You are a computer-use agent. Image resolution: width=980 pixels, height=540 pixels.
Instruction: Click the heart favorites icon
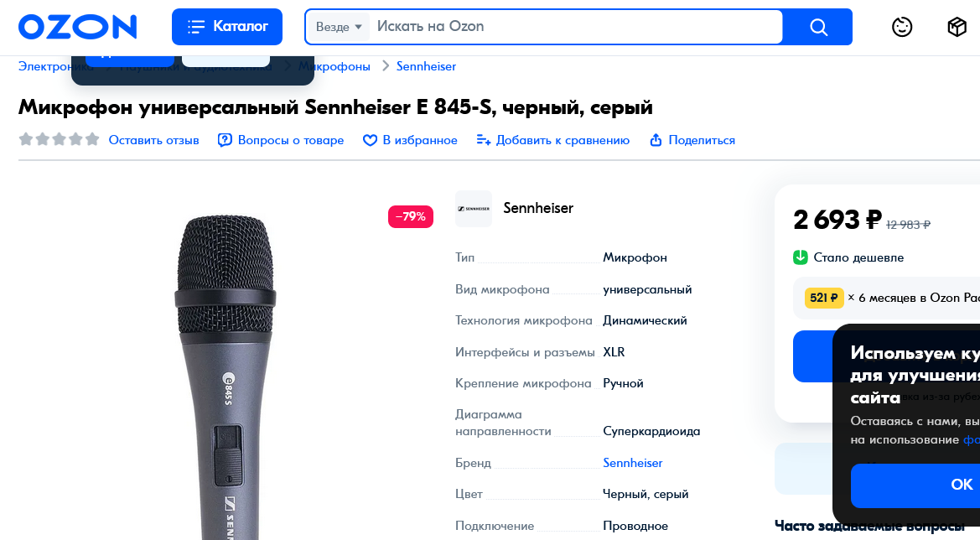click(x=370, y=140)
